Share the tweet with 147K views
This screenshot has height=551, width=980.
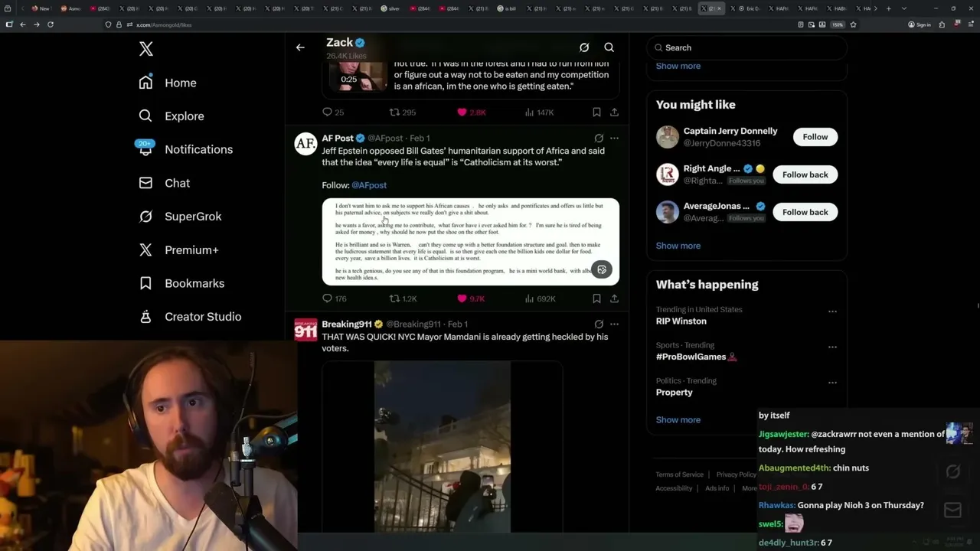pos(614,112)
